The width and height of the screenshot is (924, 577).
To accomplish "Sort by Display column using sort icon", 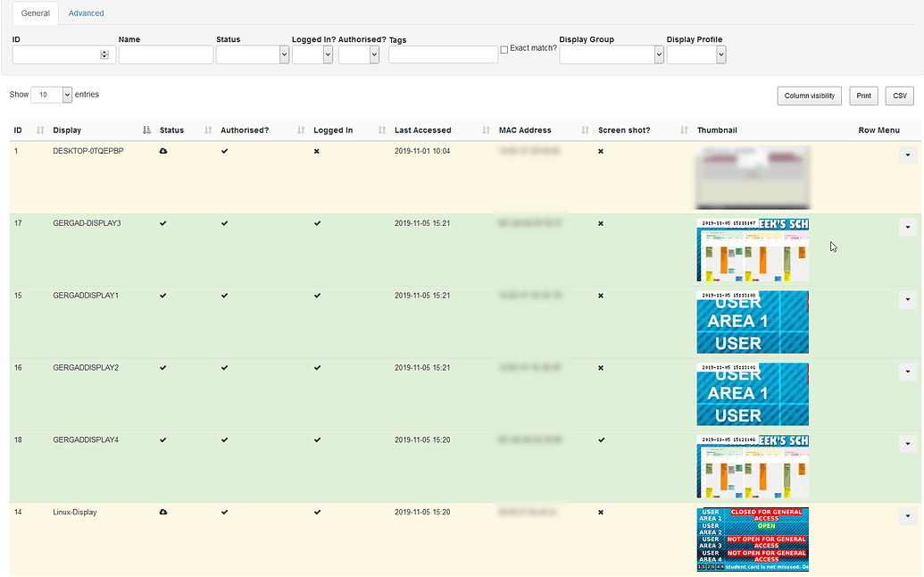I will coord(146,130).
